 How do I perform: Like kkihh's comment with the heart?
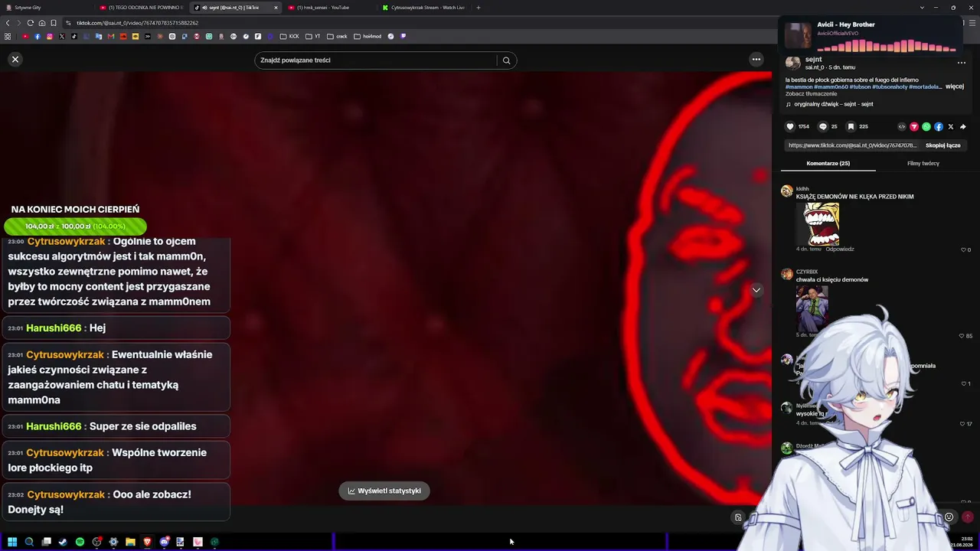point(964,250)
